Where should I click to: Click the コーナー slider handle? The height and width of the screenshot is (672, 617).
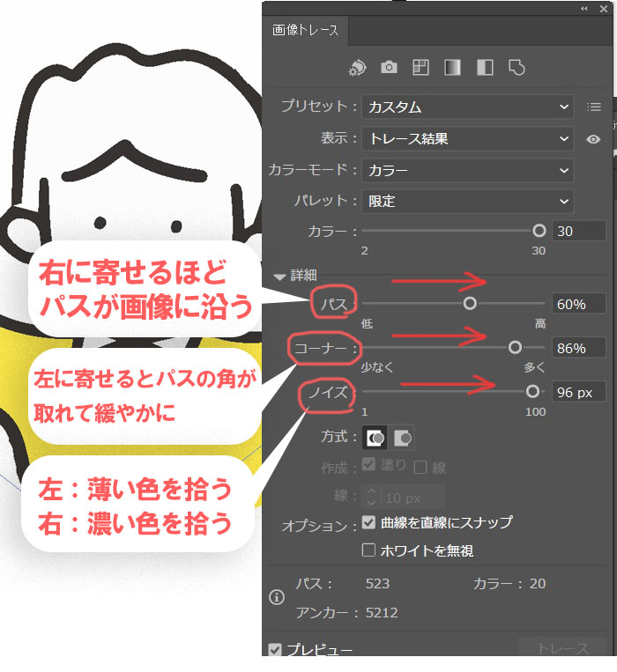pyautogui.click(x=515, y=348)
